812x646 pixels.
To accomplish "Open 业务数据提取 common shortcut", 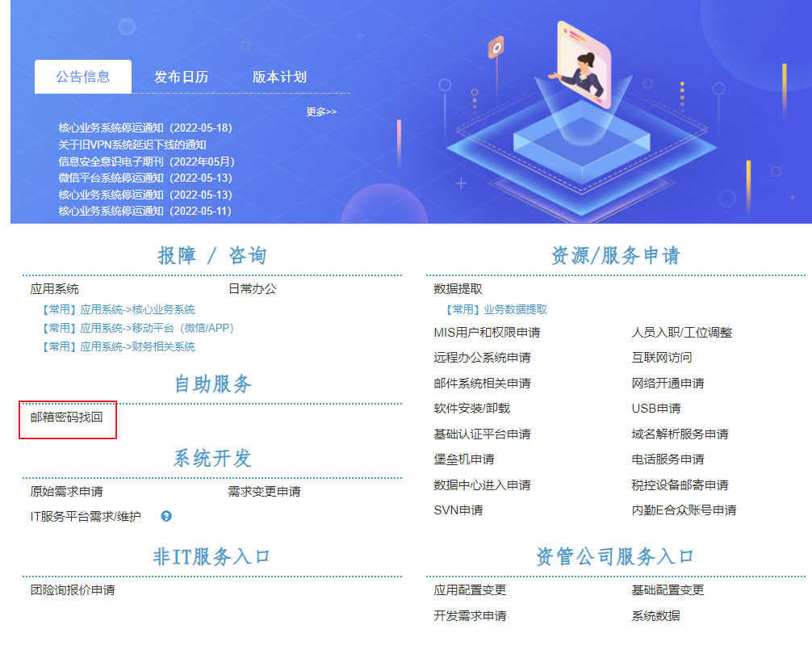I will pyautogui.click(x=496, y=309).
